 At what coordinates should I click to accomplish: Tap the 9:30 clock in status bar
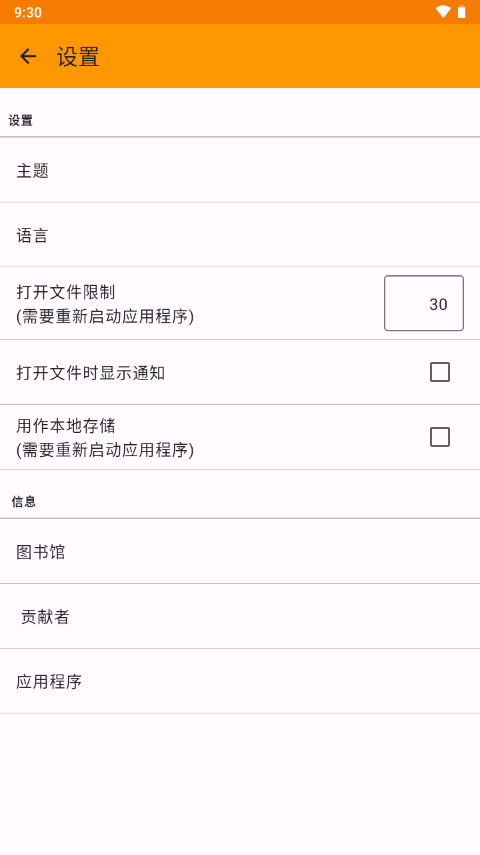point(28,12)
